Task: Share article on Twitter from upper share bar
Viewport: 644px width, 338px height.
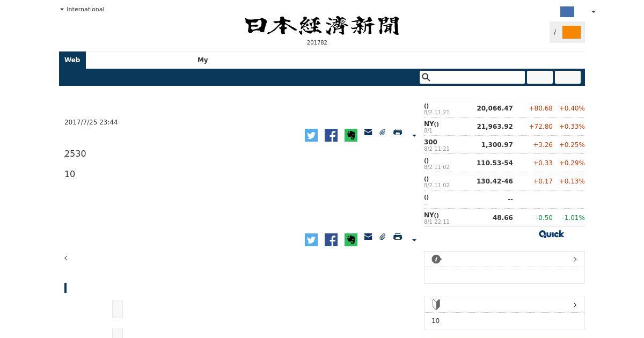Action: point(311,135)
